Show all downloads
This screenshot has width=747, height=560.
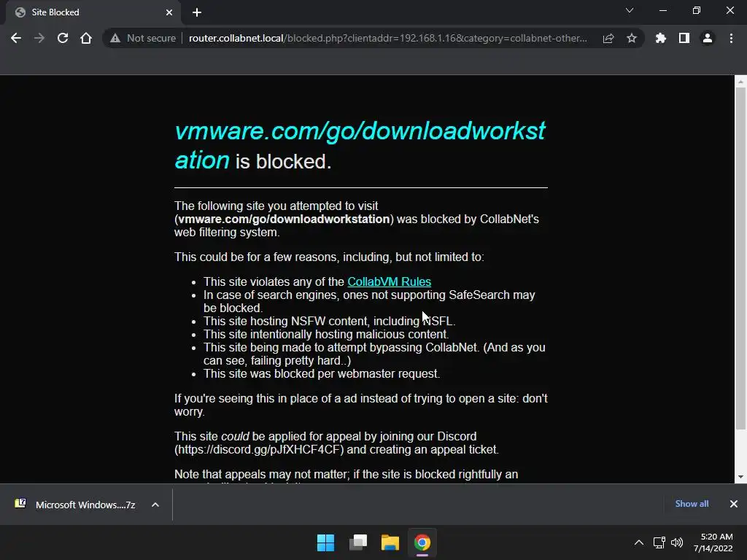692,504
